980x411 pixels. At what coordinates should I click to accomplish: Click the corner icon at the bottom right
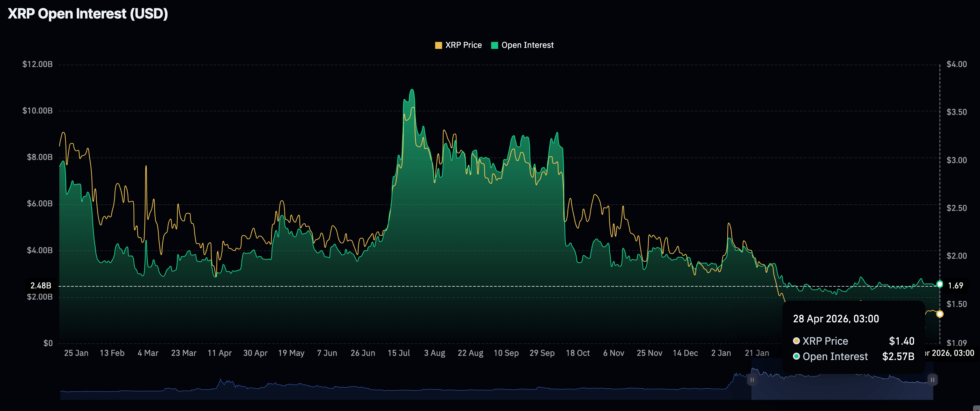[x=976, y=408]
